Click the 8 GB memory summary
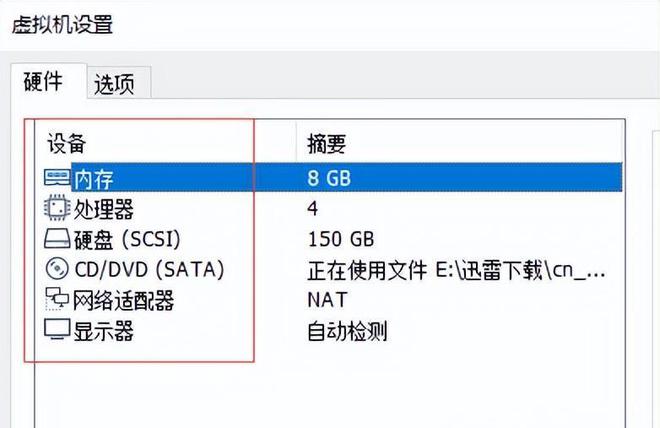660x428 pixels. tap(330, 179)
